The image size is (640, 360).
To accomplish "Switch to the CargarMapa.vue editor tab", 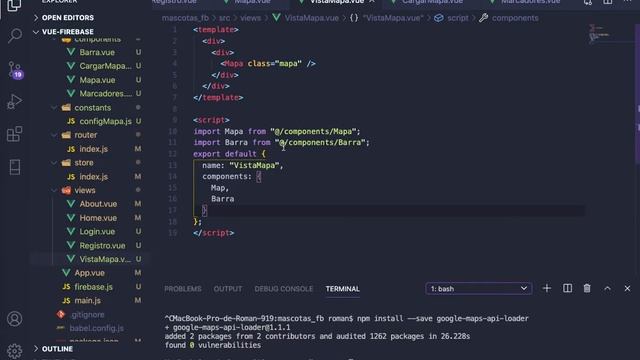I will (432, 2).
